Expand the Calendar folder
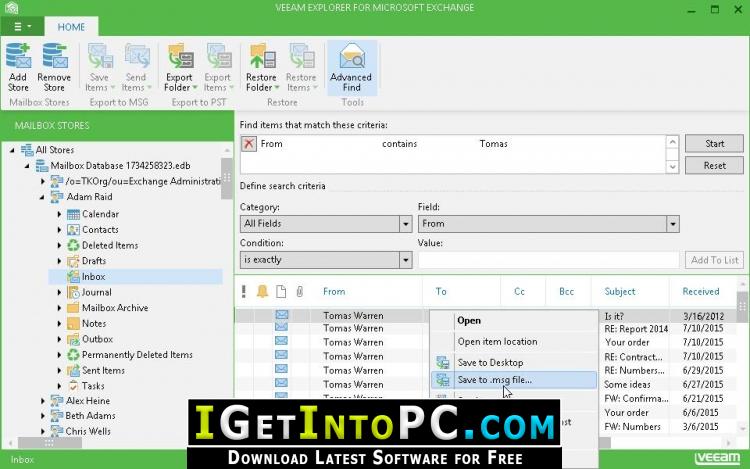The width and height of the screenshot is (750, 469). [x=59, y=214]
